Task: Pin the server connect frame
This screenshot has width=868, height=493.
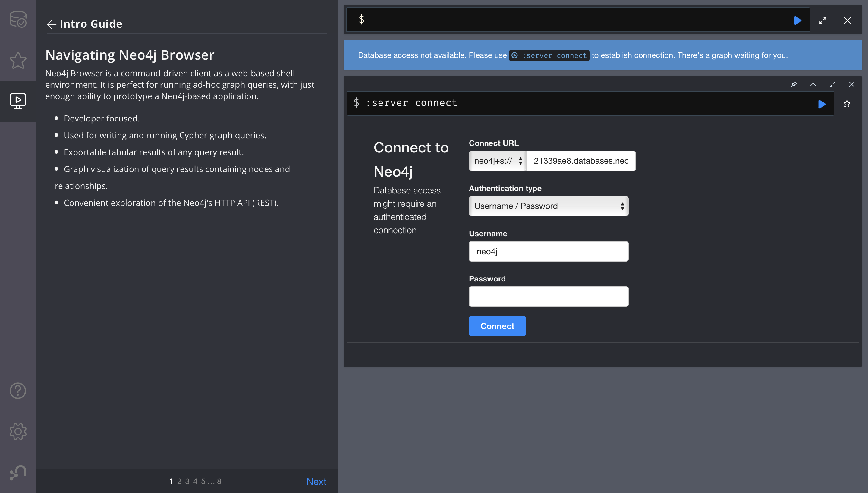Action: [794, 84]
